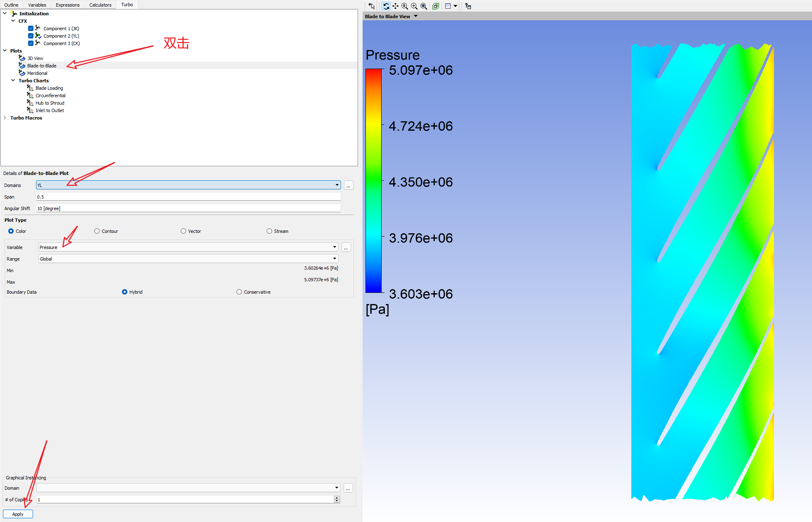Activate the new-selection pointer tool
812x522 pixels.
(x=372, y=6)
